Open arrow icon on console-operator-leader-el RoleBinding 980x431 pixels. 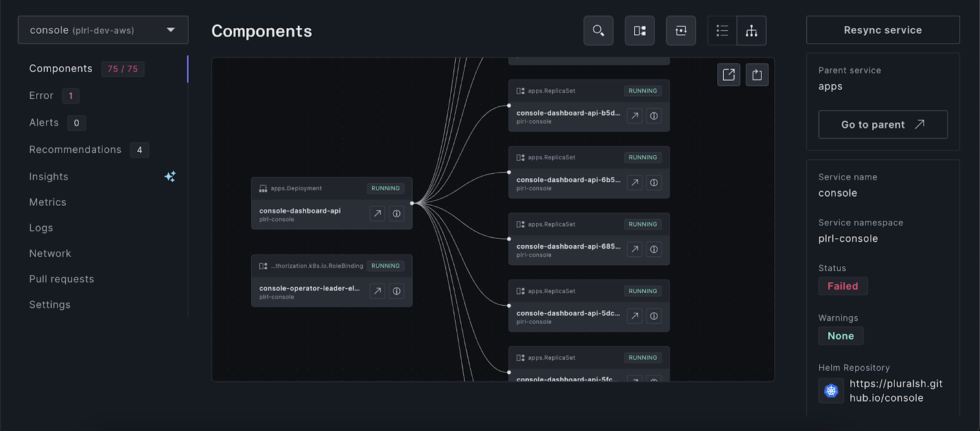tap(377, 291)
